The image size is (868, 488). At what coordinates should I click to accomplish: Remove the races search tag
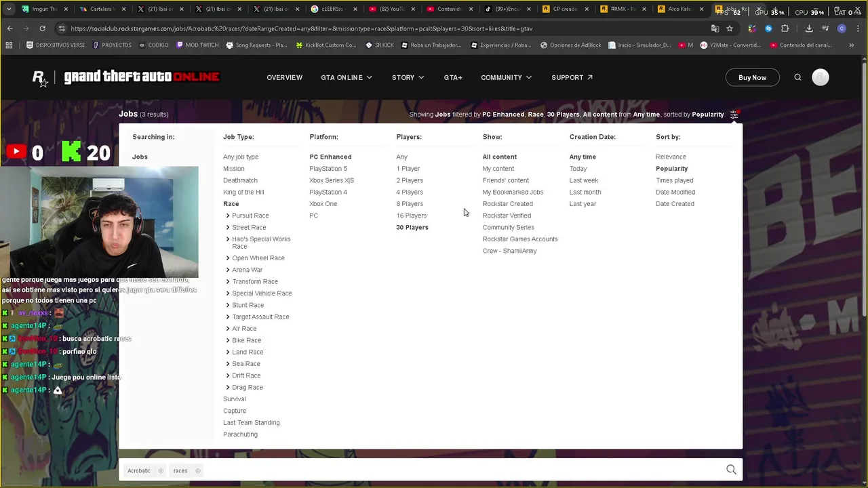pyautogui.click(x=198, y=470)
